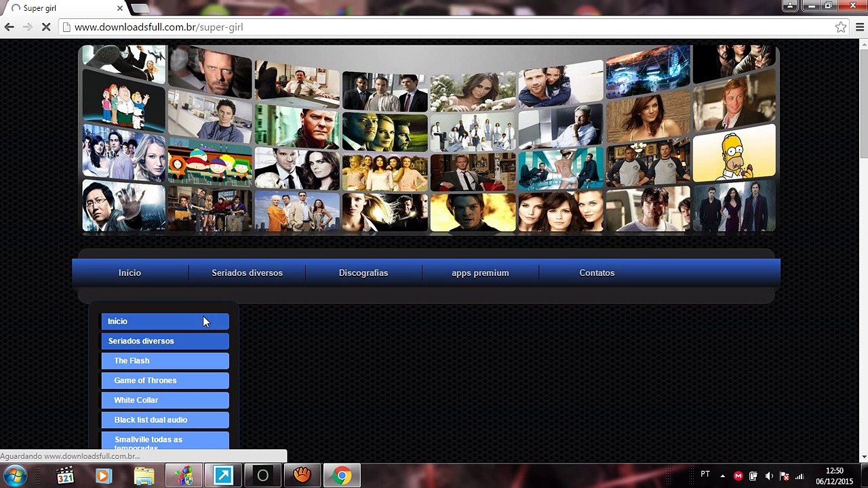
Task: Click the black circle taskbar icon
Action: point(262,476)
